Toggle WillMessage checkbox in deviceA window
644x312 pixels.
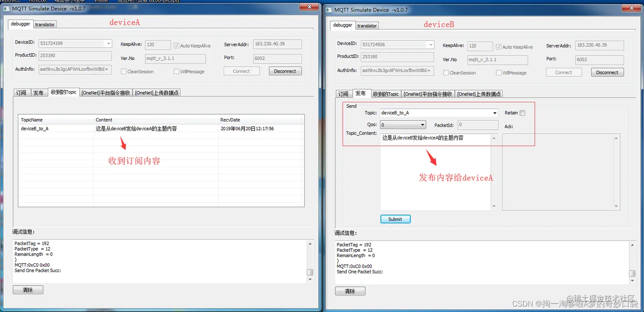point(176,72)
